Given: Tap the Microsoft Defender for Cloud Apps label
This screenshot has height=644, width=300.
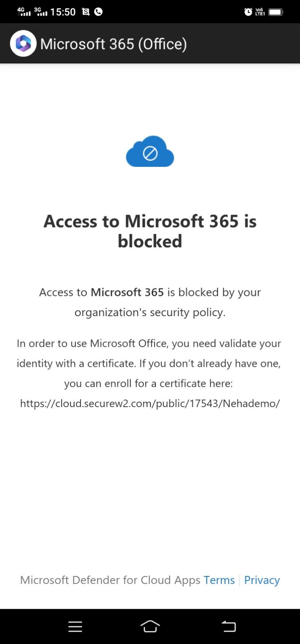Looking at the screenshot, I should click(x=110, y=580).
